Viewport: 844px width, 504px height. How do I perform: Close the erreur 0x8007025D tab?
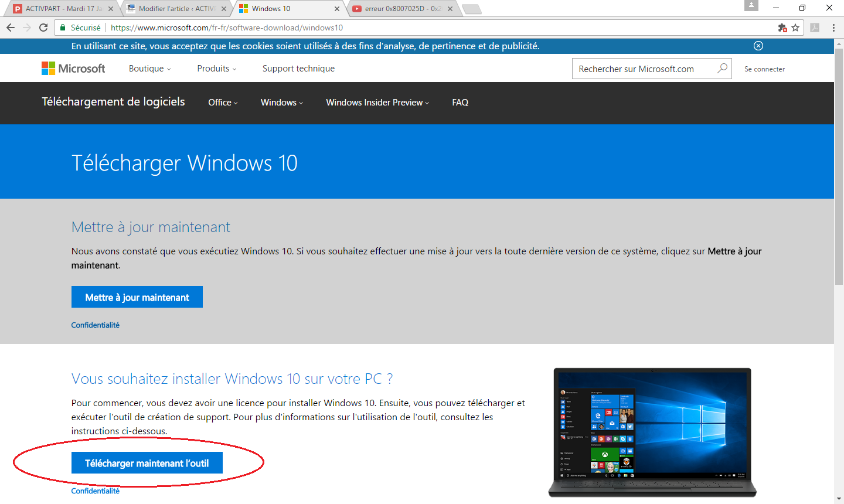click(450, 9)
